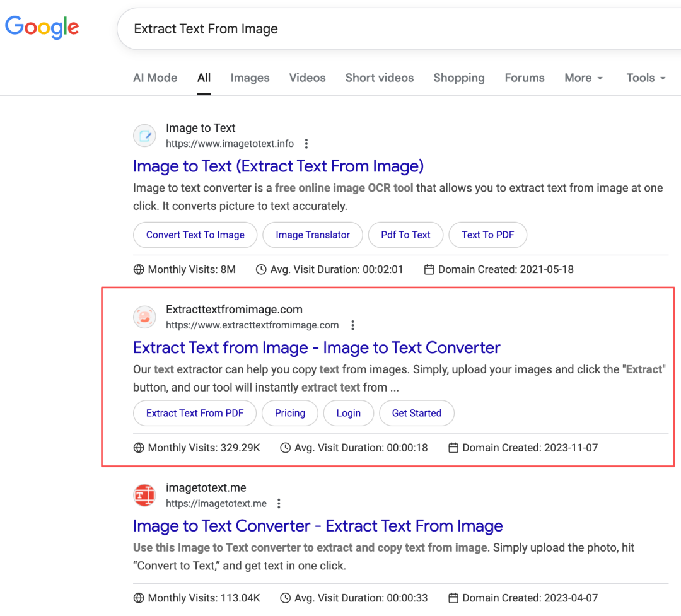The width and height of the screenshot is (681, 616).
Task: Click the Pdf To Text sitelink
Action: (405, 235)
